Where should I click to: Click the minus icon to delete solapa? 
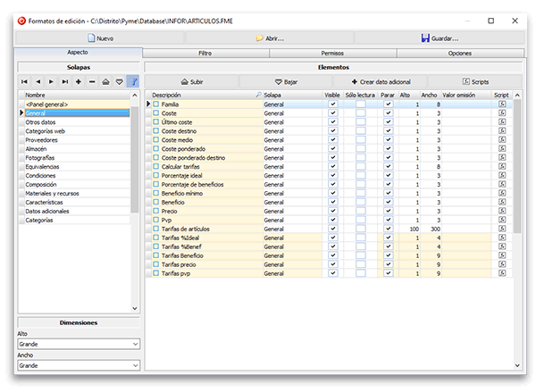tap(92, 81)
